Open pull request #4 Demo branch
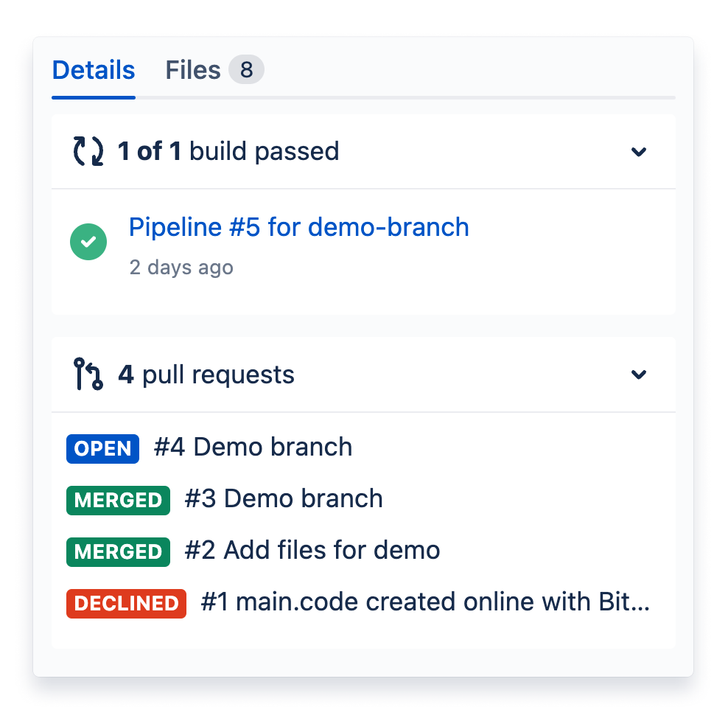 (x=253, y=447)
